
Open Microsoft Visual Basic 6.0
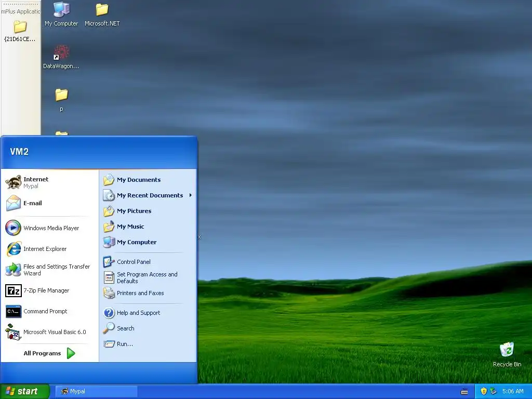point(49,332)
